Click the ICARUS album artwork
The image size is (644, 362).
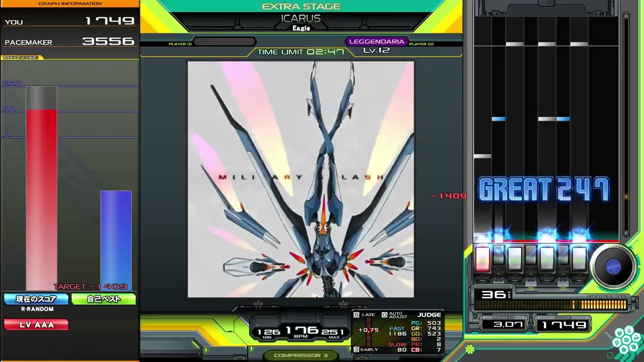coord(301,179)
